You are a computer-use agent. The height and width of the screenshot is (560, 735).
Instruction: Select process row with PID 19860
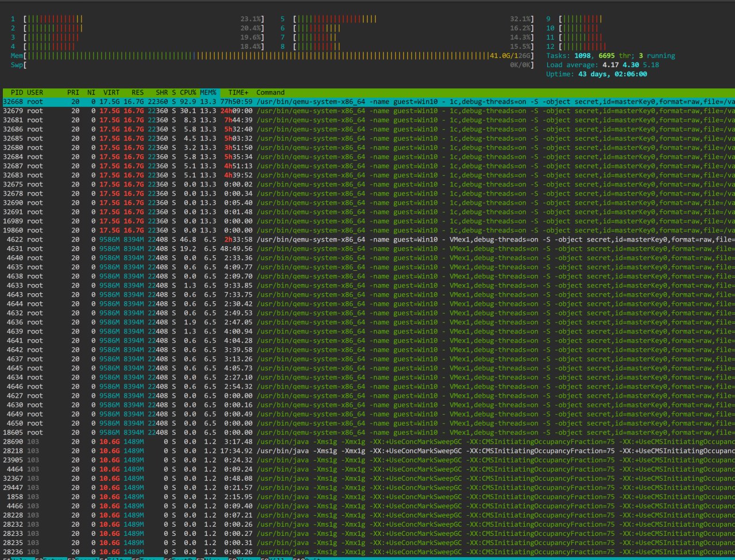[x=367, y=230]
